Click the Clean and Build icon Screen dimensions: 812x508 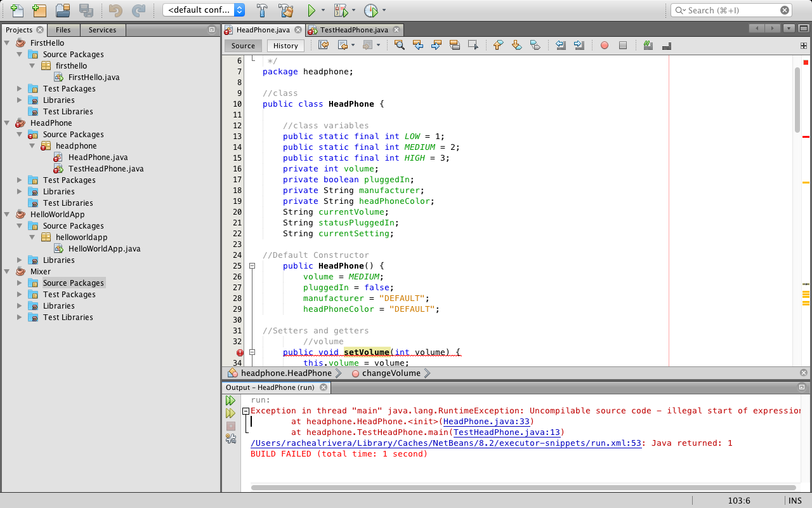click(x=285, y=10)
